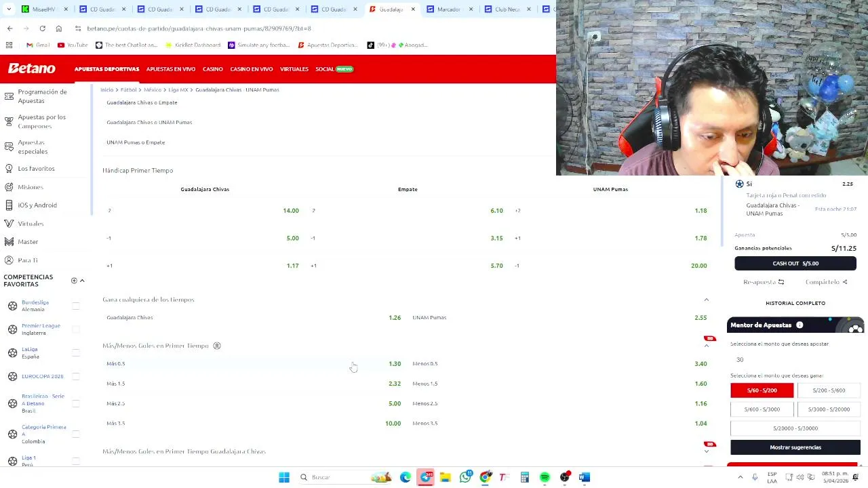The height and width of the screenshot is (488, 868).
Task: Switch to MisaelHV browser tab
Action: pos(45,9)
